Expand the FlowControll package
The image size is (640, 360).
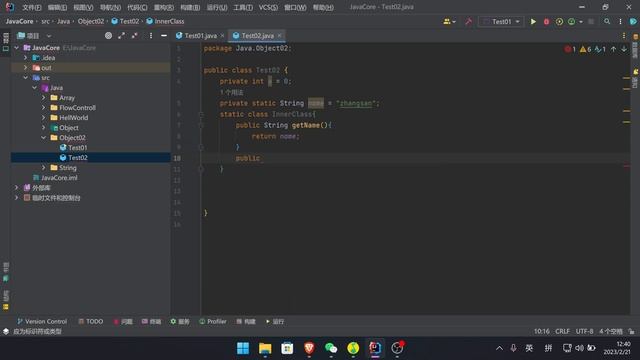click(44, 108)
